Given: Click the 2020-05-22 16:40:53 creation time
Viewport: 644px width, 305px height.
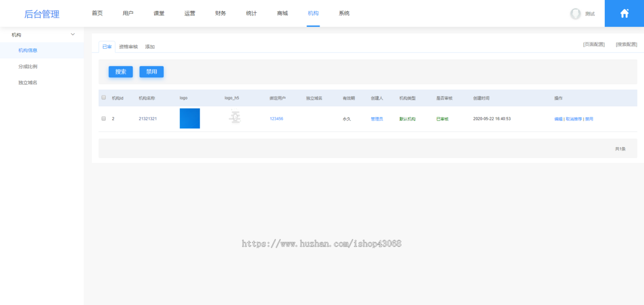Looking at the screenshot, I should tap(492, 119).
